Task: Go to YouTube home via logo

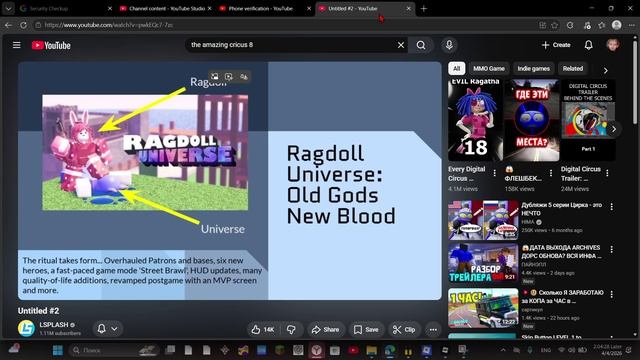Action: pyautogui.click(x=51, y=45)
